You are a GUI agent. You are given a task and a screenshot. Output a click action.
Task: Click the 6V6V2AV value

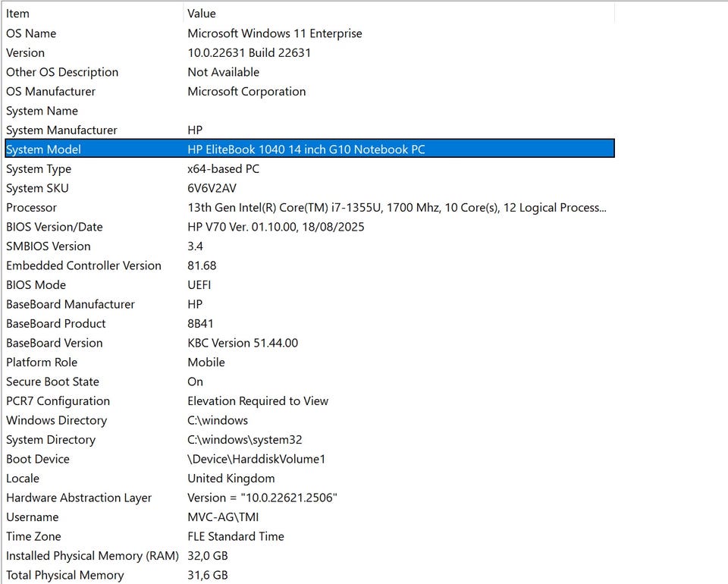coord(212,188)
